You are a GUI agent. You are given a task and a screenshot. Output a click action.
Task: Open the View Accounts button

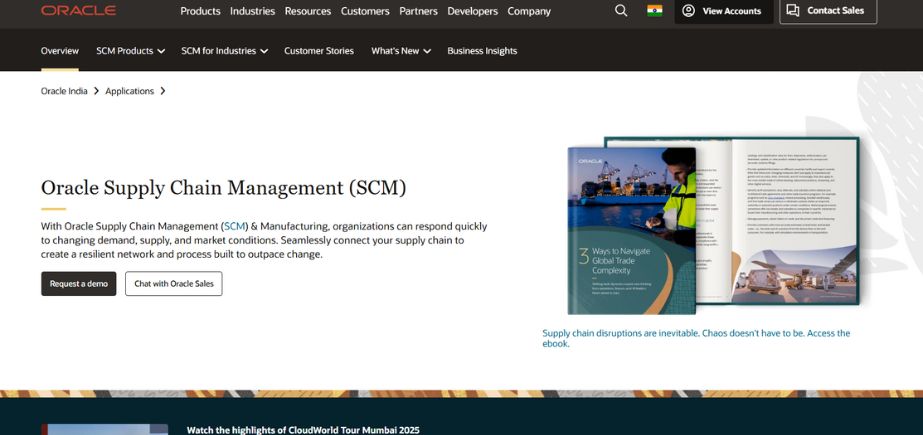pos(724,11)
